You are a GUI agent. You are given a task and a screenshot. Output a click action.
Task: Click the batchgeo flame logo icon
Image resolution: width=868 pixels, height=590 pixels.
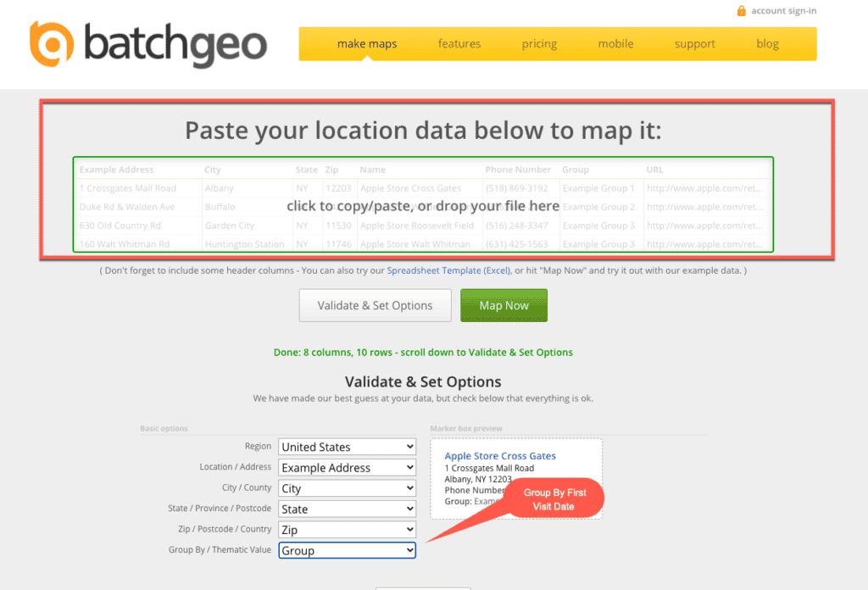tap(51, 43)
